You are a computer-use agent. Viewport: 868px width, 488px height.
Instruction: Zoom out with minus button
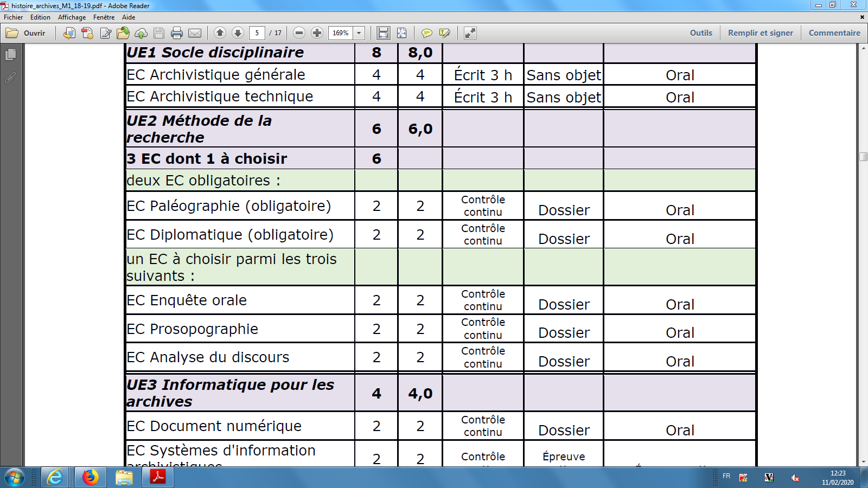299,33
